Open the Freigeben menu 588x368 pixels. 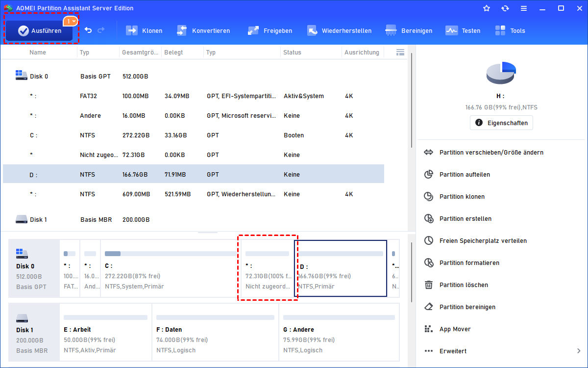click(x=269, y=30)
